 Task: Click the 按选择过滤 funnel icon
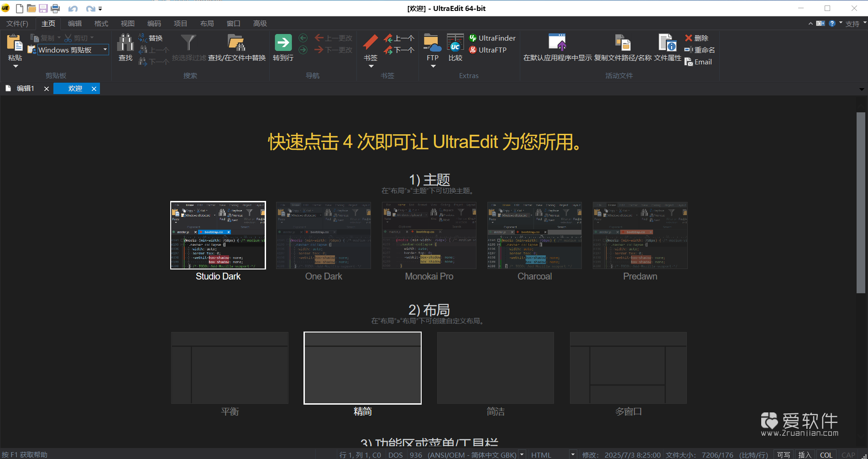pos(188,42)
